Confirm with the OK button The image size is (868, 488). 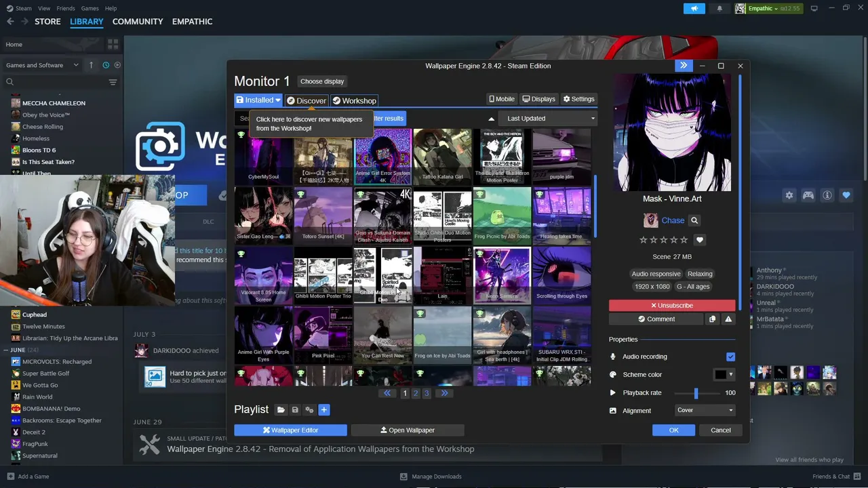click(673, 430)
